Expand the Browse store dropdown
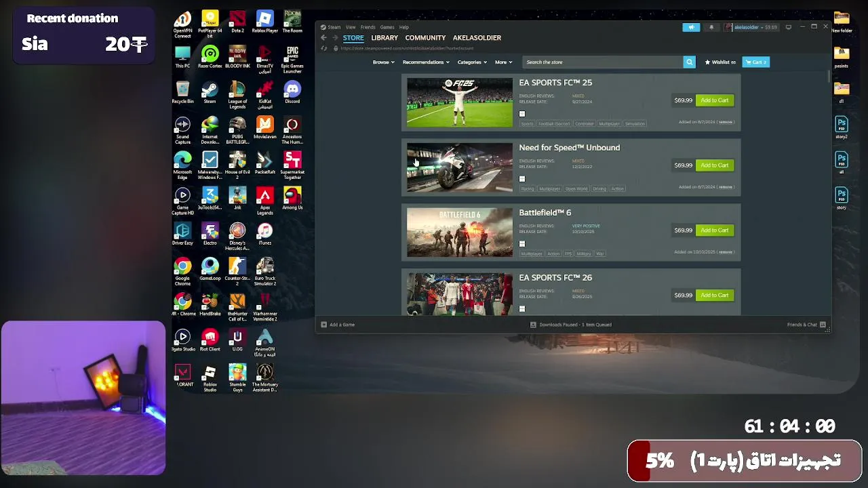Viewport: 868px width, 488px height. pyautogui.click(x=383, y=62)
